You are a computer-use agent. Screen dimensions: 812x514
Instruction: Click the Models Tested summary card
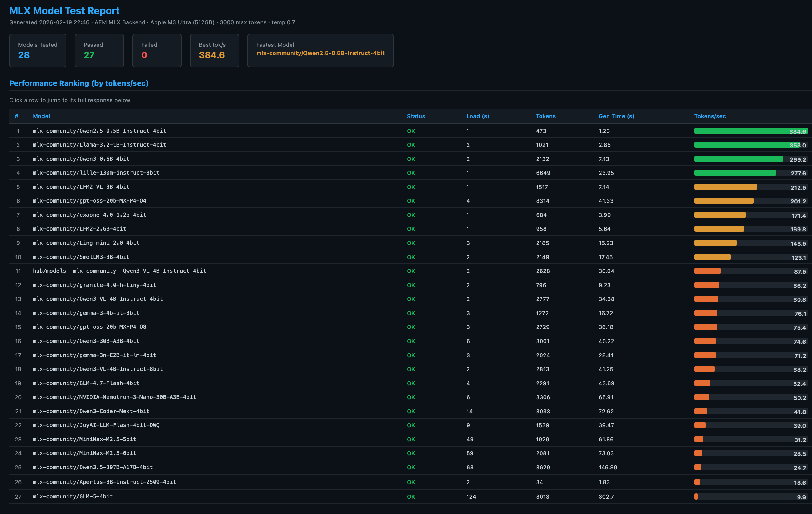pos(38,50)
